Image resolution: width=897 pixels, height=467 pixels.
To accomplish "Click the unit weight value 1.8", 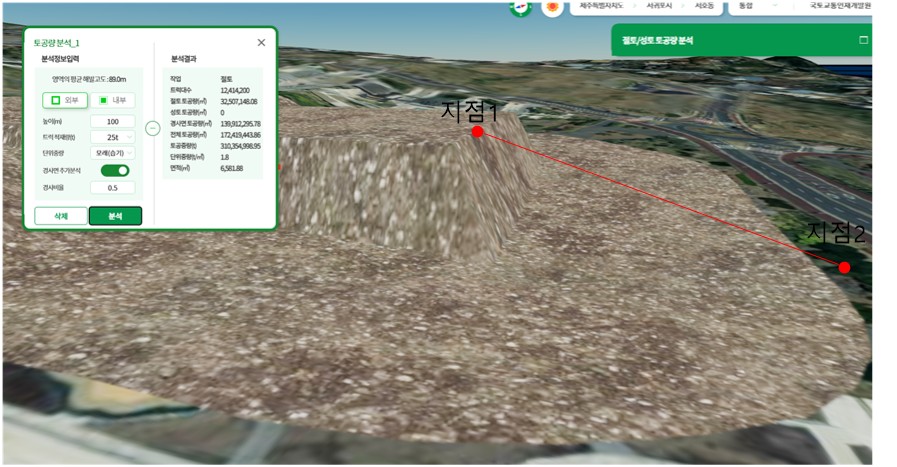I will tap(224, 157).
